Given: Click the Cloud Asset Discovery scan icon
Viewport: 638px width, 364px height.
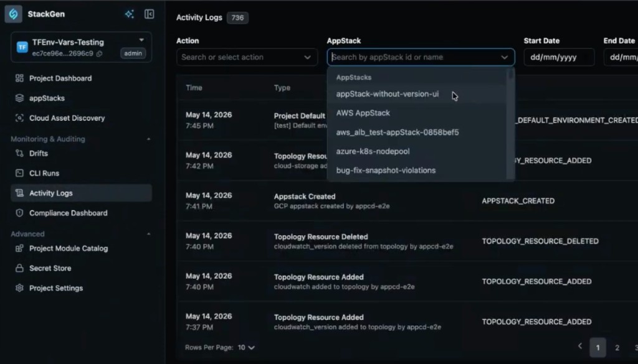Looking at the screenshot, I should 19,118.
